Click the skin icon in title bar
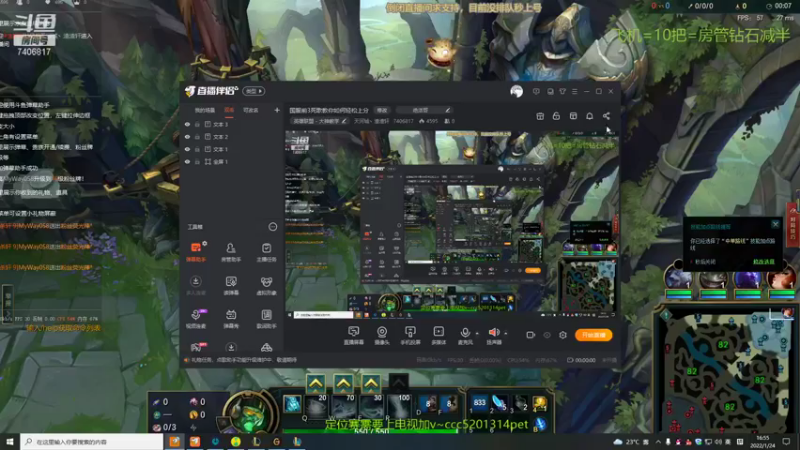The height and width of the screenshot is (450, 800). click(562, 91)
